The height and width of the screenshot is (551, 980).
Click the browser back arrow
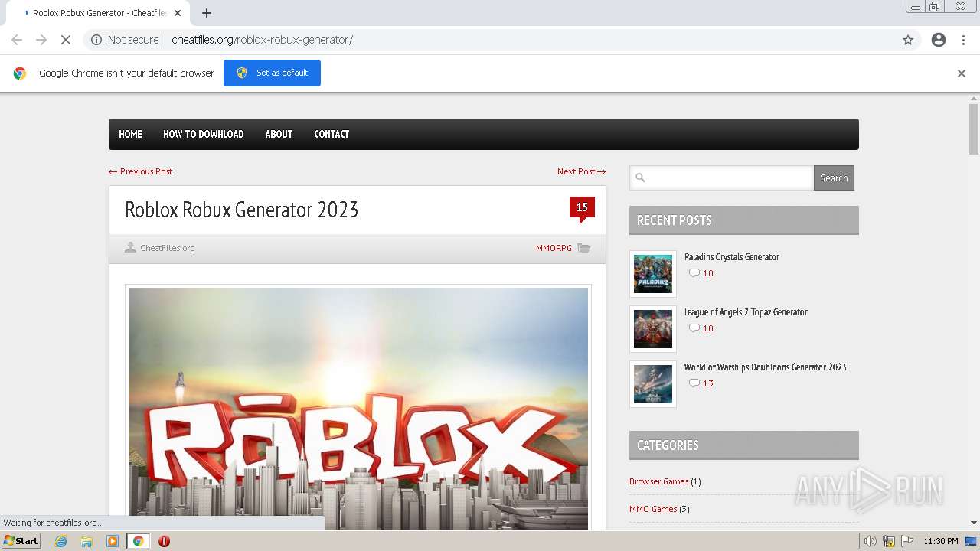pyautogui.click(x=17, y=40)
